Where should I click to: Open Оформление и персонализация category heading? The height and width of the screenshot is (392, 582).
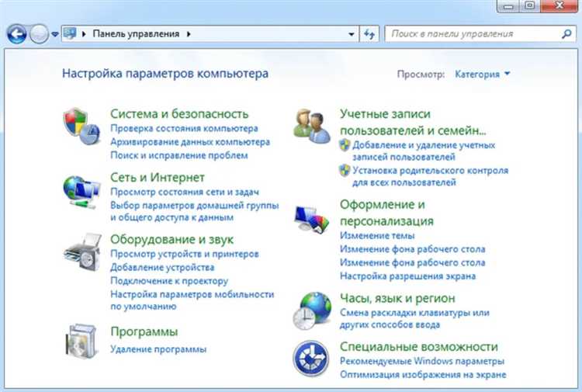click(x=386, y=213)
